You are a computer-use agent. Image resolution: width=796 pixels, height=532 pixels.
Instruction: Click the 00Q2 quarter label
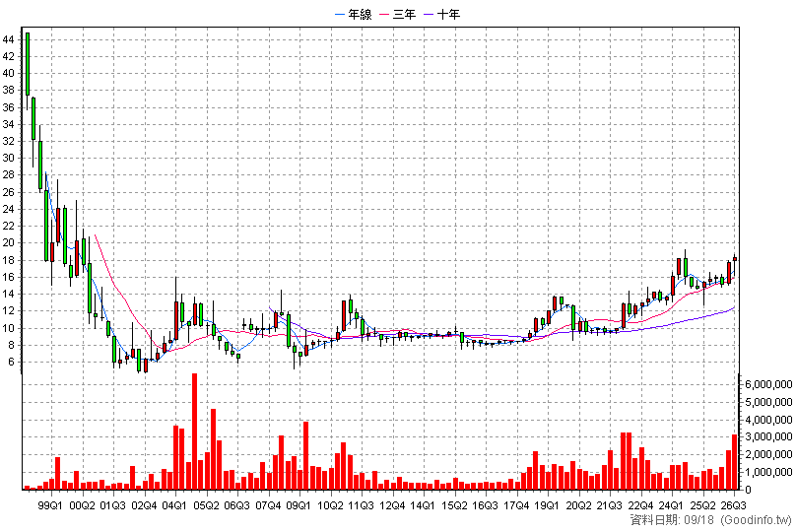click(x=82, y=505)
